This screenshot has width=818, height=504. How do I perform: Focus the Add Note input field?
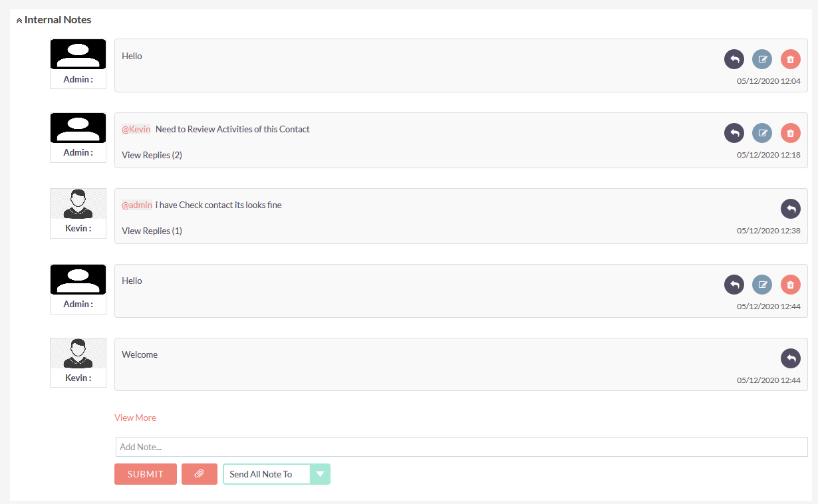[462, 447]
